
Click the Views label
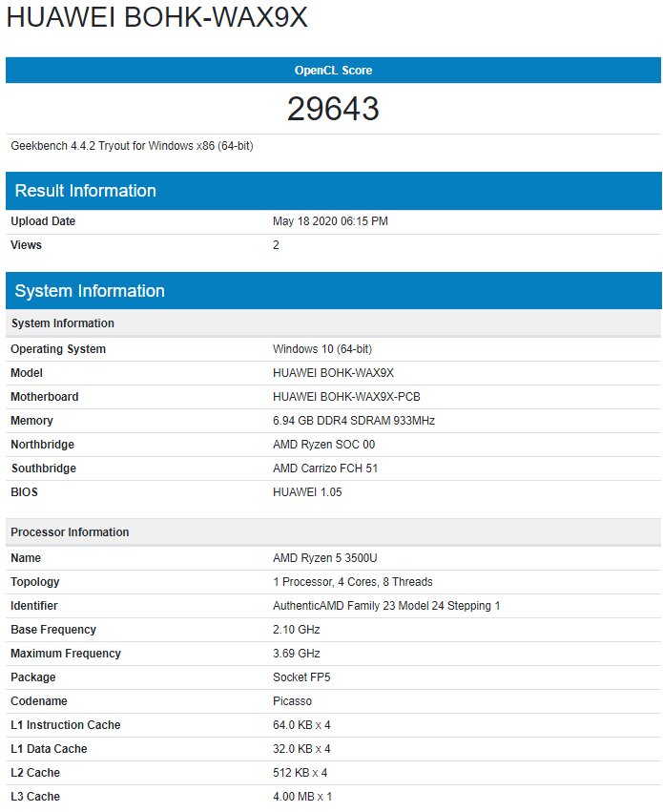click(x=26, y=245)
